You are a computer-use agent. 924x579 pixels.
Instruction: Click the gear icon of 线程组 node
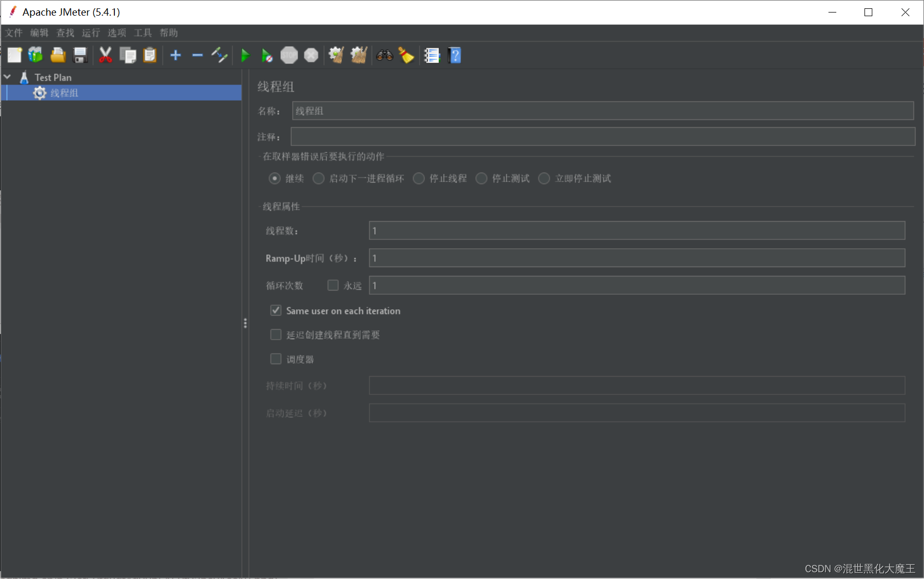(40, 93)
